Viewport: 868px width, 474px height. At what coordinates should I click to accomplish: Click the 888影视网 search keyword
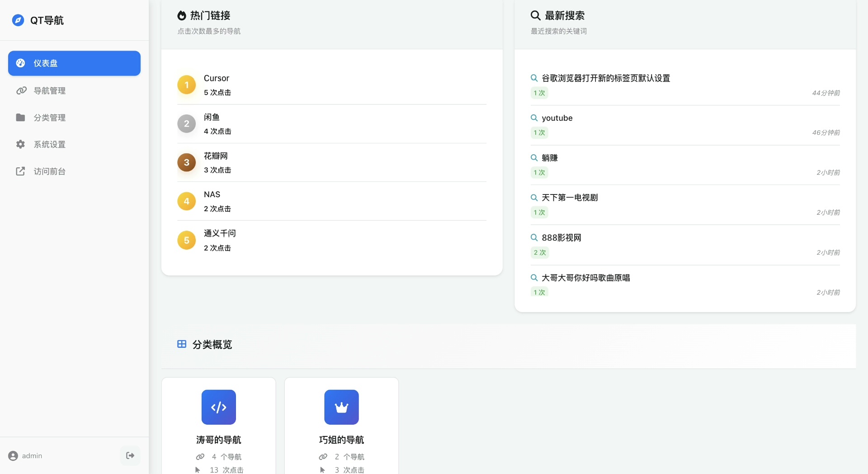point(561,238)
